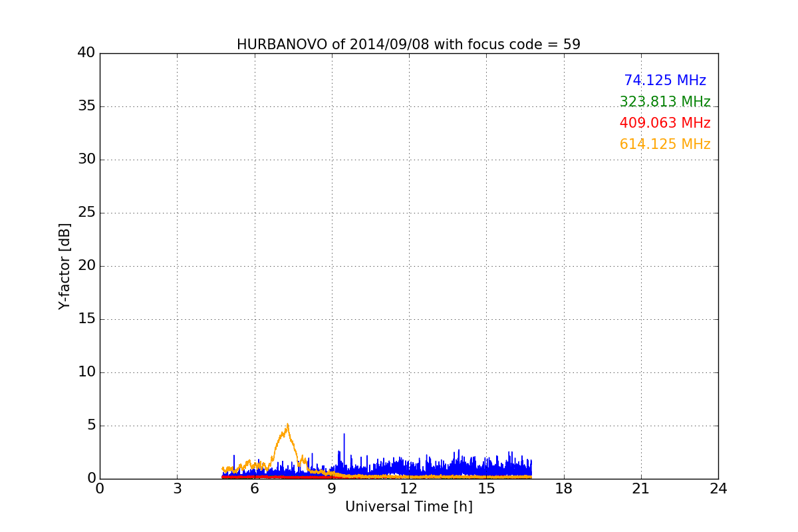The image size is (798, 532).
Task: Click the x-axis tick label 21
Action: coord(641,489)
